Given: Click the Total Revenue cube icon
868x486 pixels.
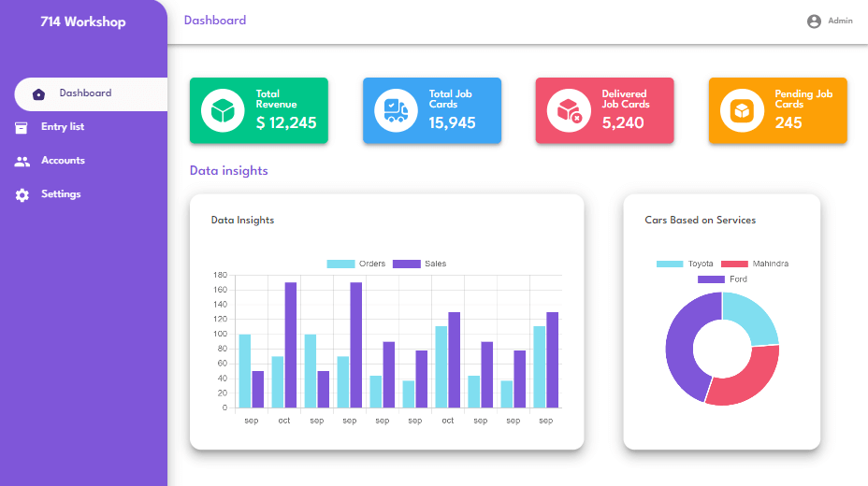Looking at the screenshot, I should tap(223, 110).
